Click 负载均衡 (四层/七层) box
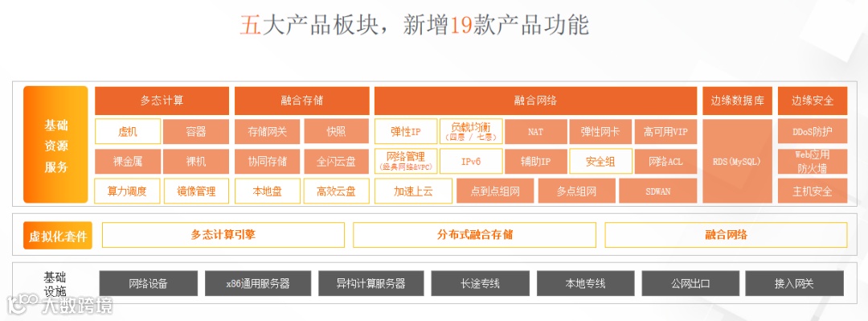Screen dimensions: 868x321 pyautogui.click(x=471, y=131)
